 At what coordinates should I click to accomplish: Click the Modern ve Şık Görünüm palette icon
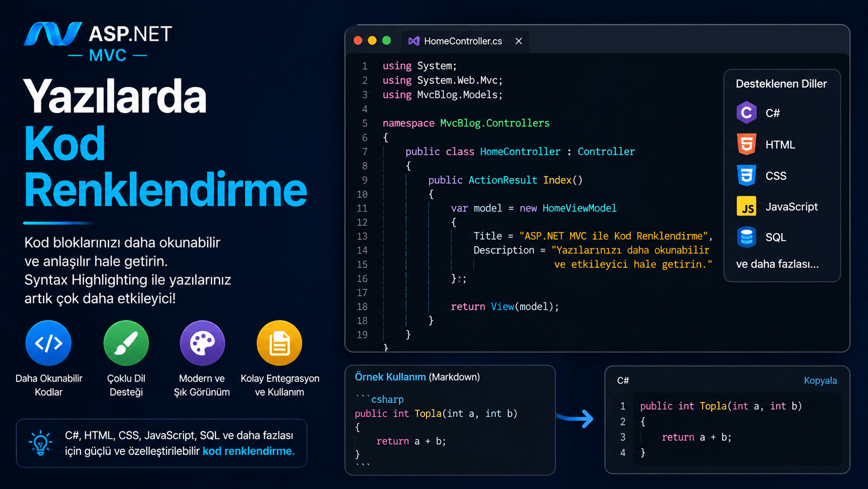point(202,343)
